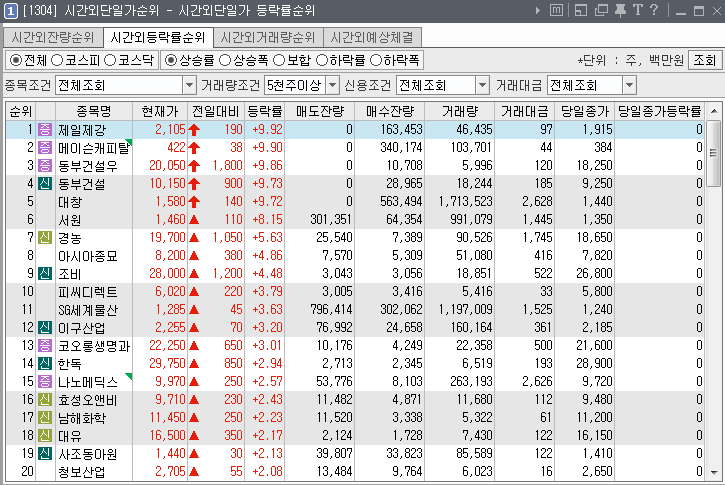This screenshot has width=725, height=485.
Task: Open the 거래량조건 5천주이상 dropdown
Action: [x=333, y=86]
